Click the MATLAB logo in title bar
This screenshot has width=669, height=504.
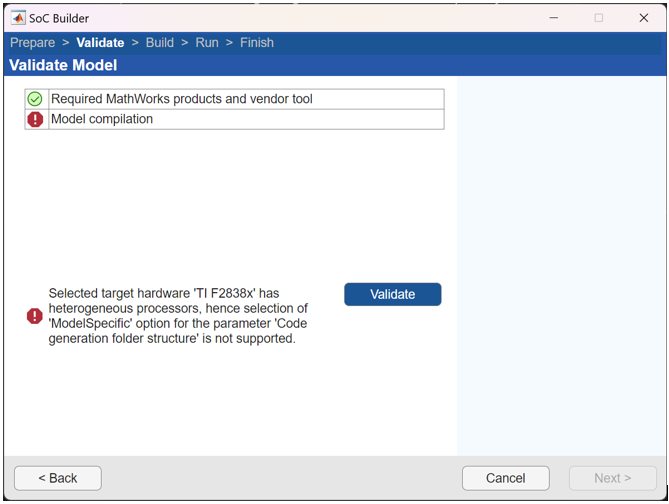pos(18,18)
